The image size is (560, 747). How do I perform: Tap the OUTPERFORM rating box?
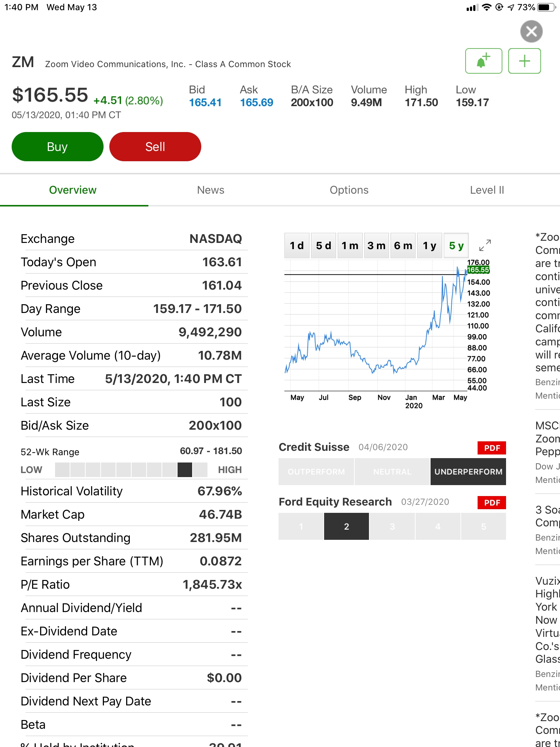316,472
